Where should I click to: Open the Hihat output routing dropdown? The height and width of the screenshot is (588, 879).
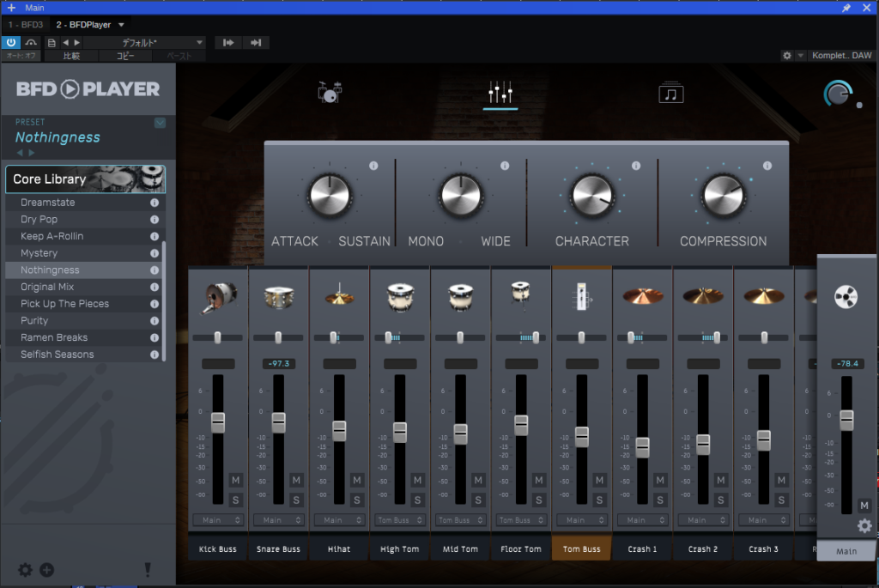click(339, 520)
